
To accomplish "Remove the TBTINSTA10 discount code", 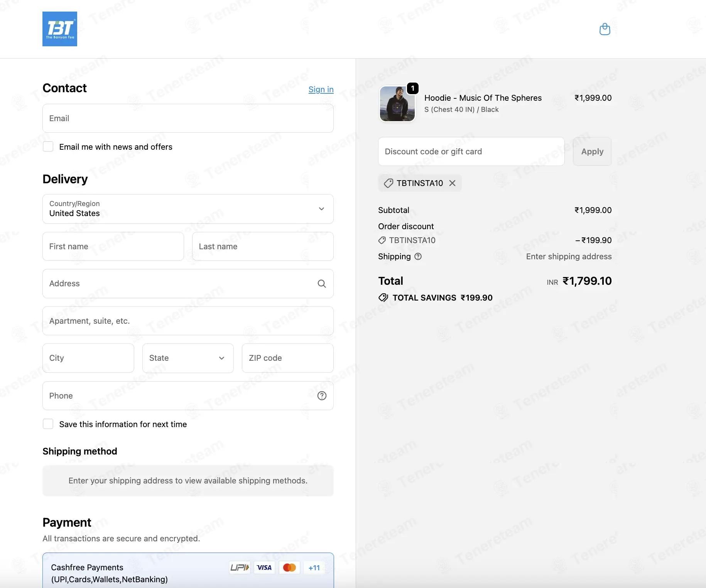I will pyautogui.click(x=453, y=183).
